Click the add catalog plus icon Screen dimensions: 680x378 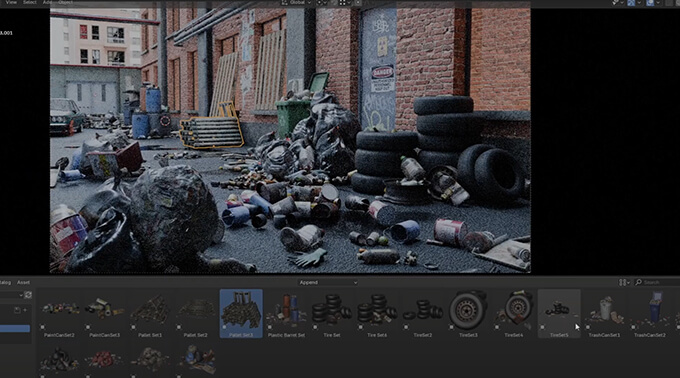(x=25, y=310)
